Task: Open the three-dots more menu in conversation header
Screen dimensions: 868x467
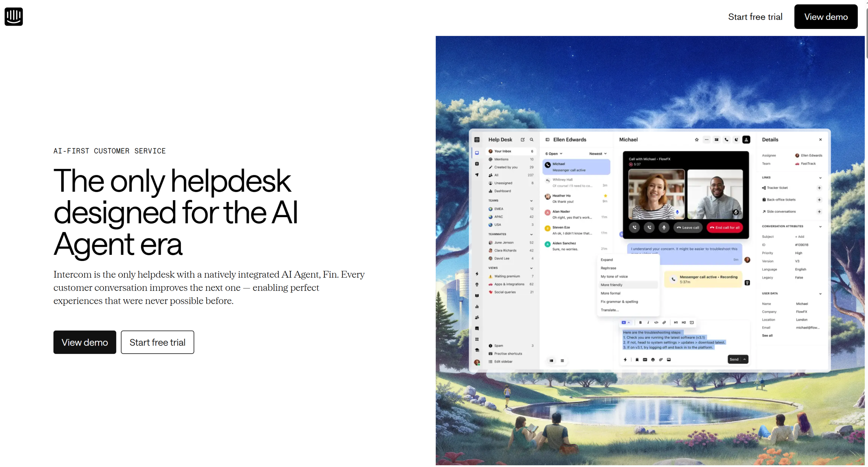Action: tap(707, 139)
